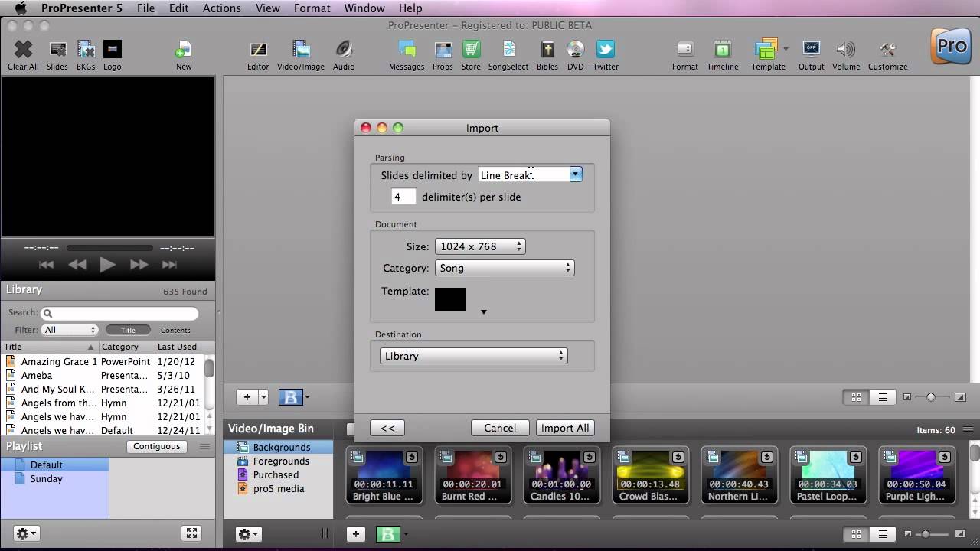This screenshot has width=980, height=551.
Task: Click the media bin plus button
Action: coord(355,534)
